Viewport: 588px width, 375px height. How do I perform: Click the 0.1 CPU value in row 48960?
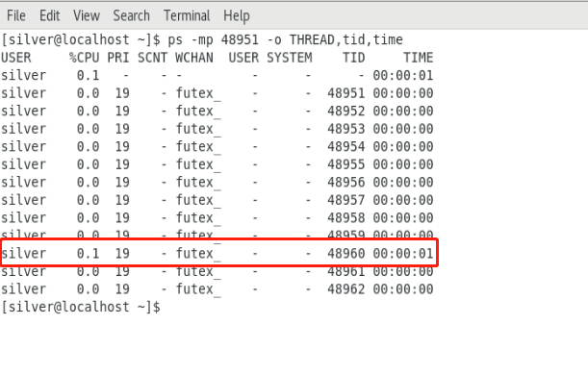coord(89,254)
